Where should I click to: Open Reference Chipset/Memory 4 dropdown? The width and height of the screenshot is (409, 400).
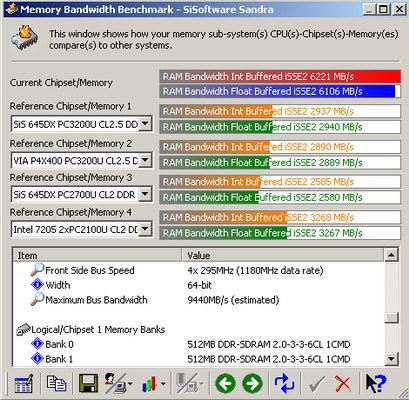145,229
